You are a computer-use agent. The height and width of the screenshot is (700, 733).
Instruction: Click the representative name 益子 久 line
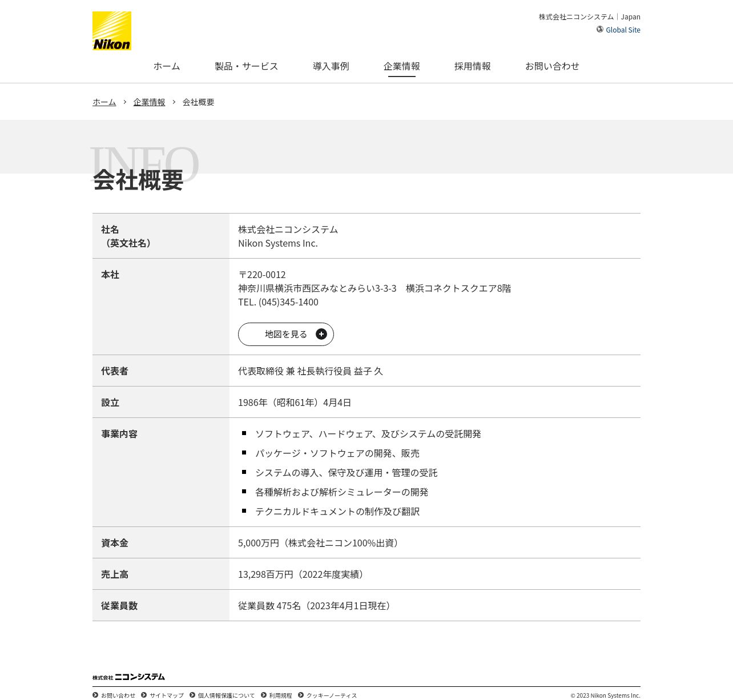coord(311,371)
